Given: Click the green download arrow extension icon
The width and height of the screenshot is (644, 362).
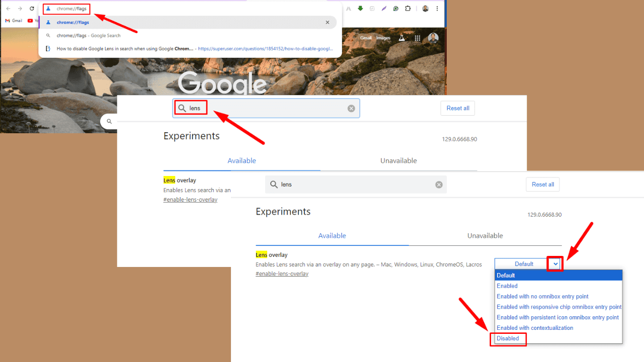Looking at the screenshot, I should coord(360,9).
